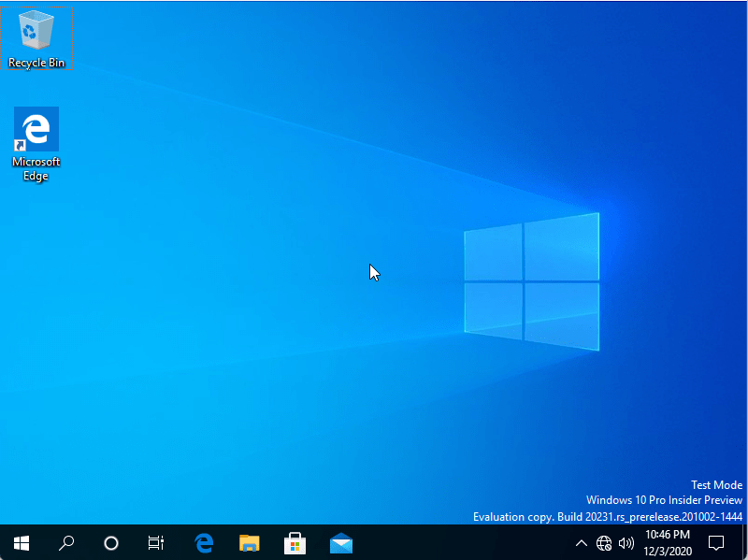Open Task View
This screenshot has width=748, height=560.
click(x=156, y=542)
